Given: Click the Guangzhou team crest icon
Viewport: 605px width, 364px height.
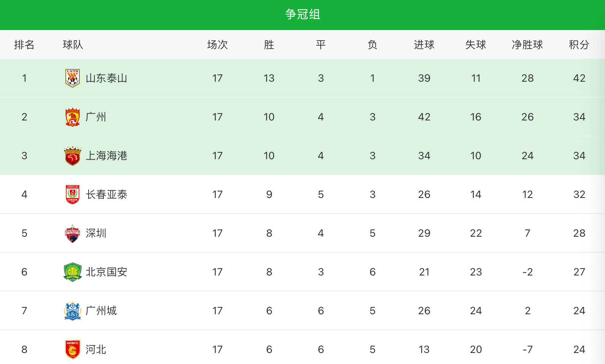Looking at the screenshot, I should (x=72, y=117).
